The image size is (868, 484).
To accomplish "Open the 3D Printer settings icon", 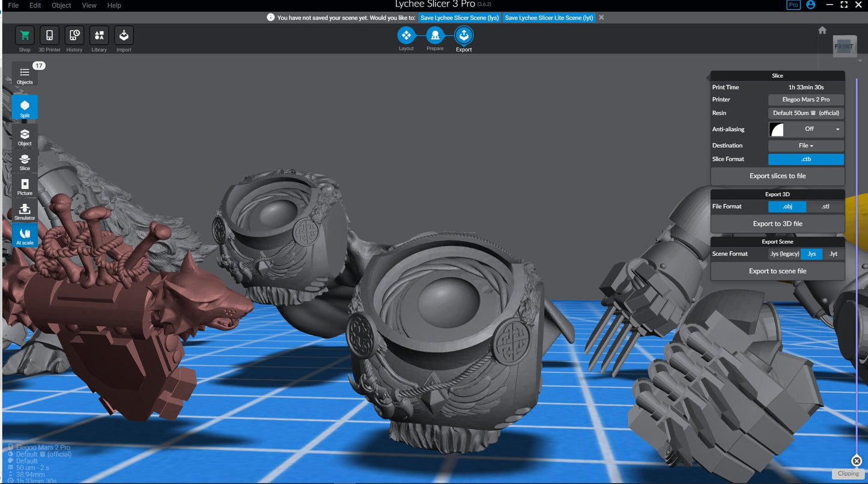I will click(x=49, y=35).
